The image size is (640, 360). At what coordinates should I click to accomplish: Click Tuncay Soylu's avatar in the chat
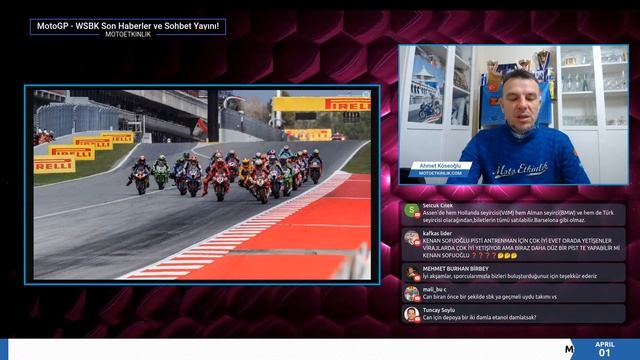(x=411, y=314)
